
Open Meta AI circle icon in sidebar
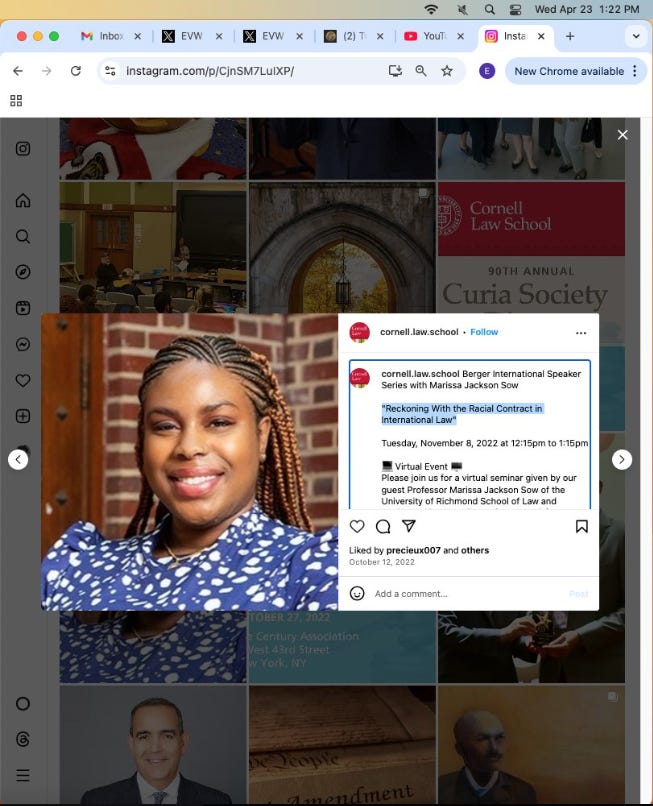click(x=23, y=703)
